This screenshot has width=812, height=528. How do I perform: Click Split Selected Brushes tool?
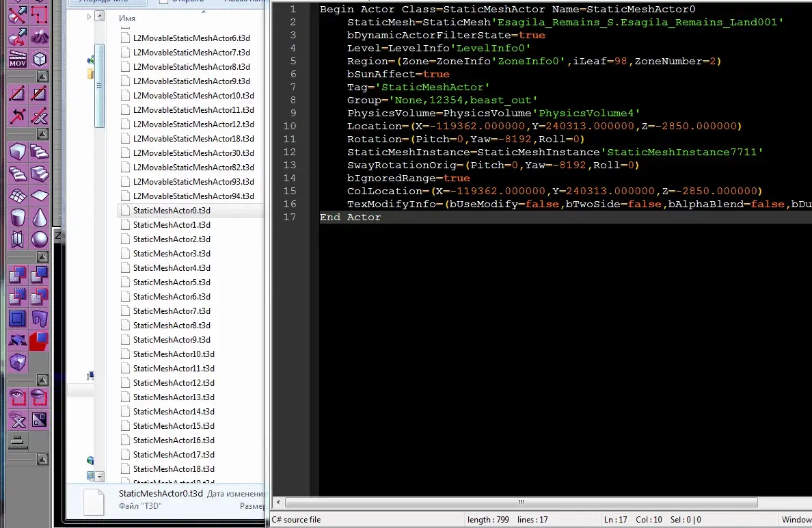coord(40,94)
